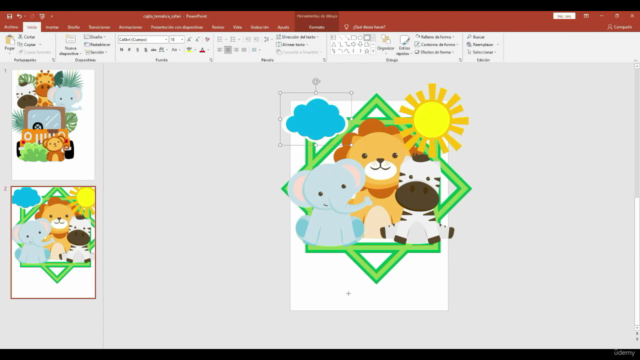Click the Revisar tab
The height and width of the screenshot is (360, 640).
click(218, 27)
